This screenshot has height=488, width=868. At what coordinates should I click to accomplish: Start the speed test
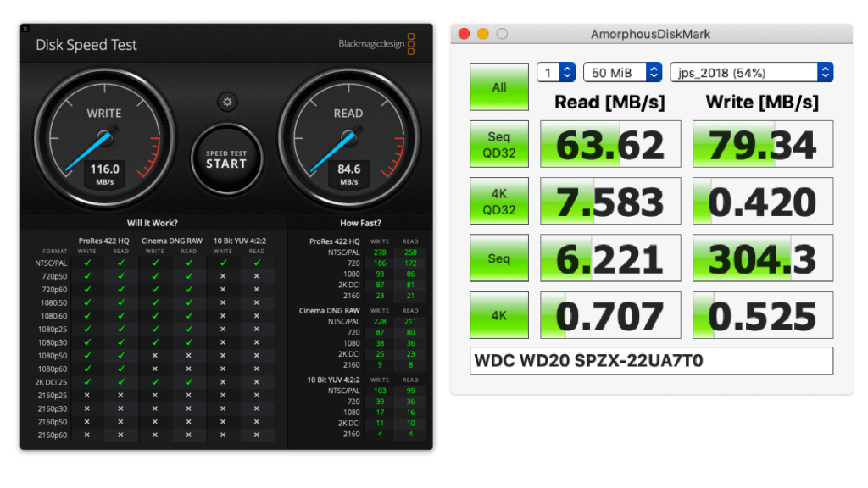pyautogui.click(x=226, y=159)
